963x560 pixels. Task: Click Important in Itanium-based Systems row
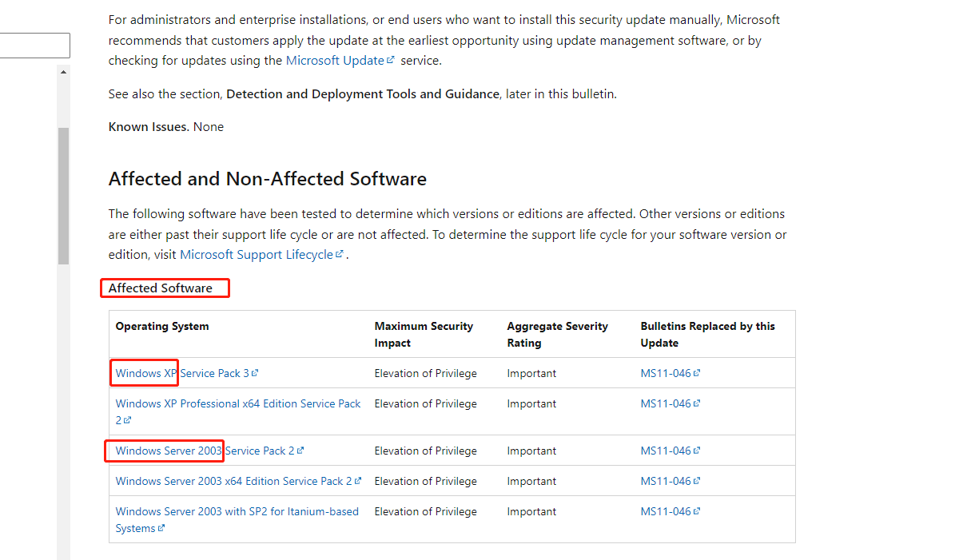tap(531, 511)
